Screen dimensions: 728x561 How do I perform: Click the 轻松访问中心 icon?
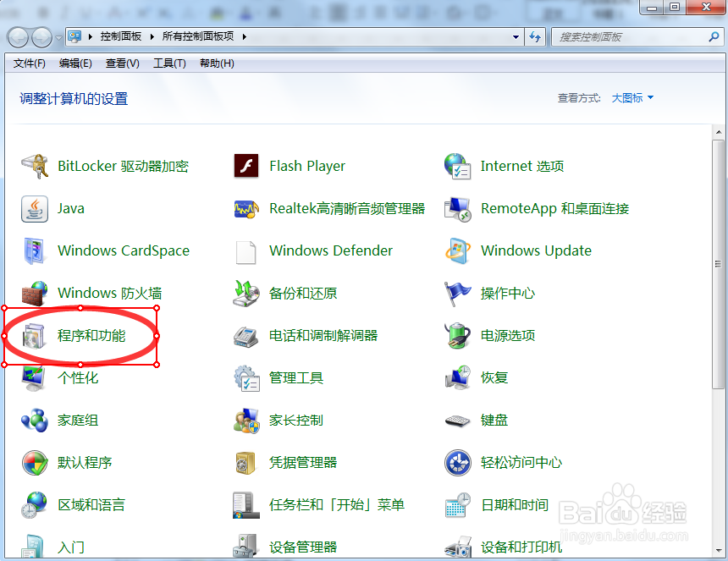[458, 463]
